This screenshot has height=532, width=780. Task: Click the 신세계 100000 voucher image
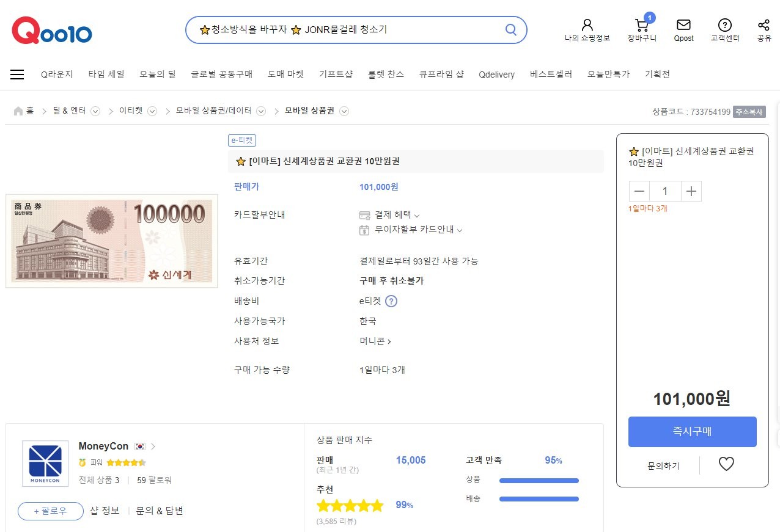coord(112,241)
